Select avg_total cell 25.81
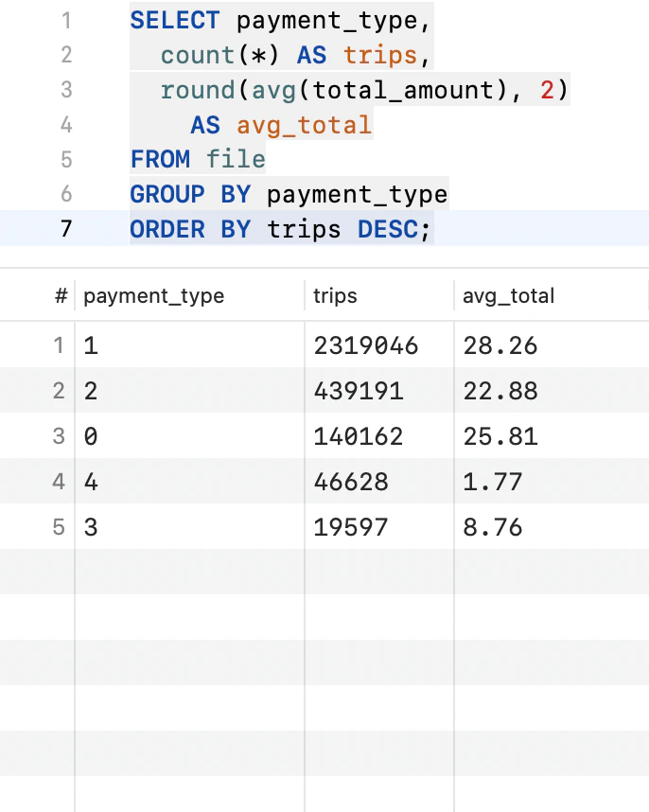649x812 pixels. click(x=552, y=436)
